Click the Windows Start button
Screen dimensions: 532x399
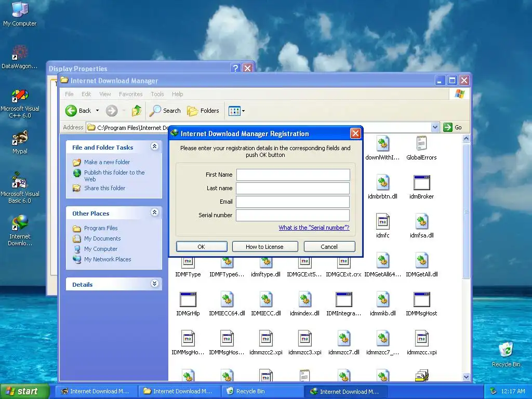point(25,391)
